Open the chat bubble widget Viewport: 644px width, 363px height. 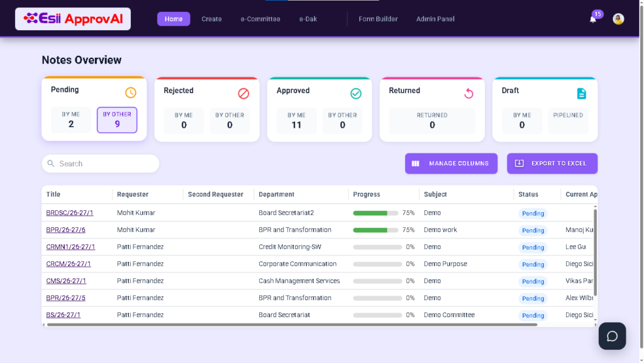click(x=612, y=336)
